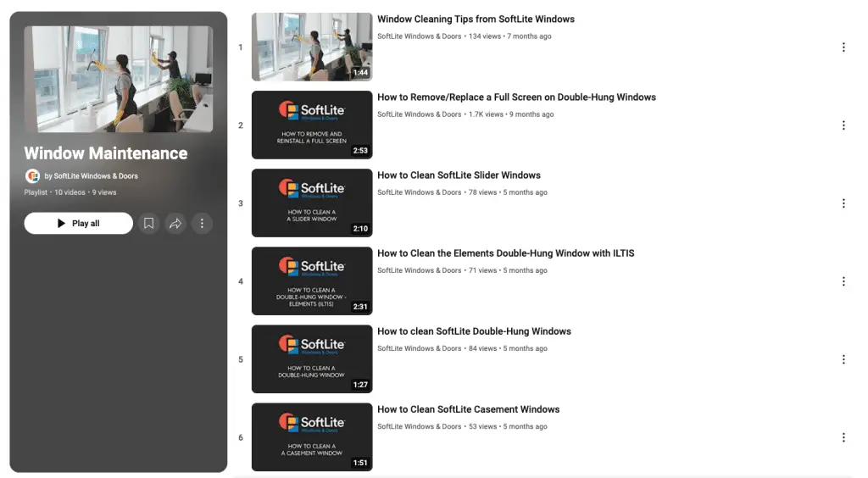
Task: Play the 1:27 double-hung window thumbnail
Action: [x=312, y=359]
